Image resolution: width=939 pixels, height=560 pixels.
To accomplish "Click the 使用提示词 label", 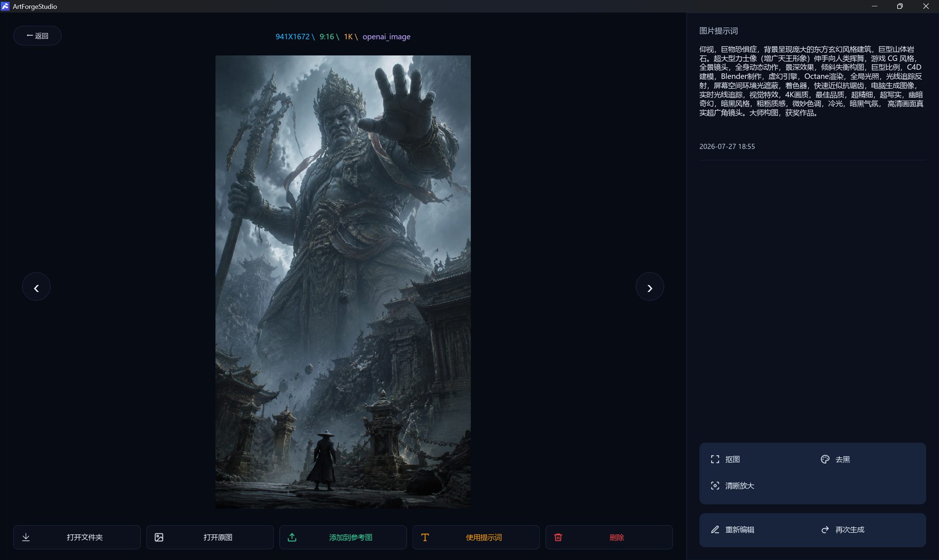I will pos(484,537).
